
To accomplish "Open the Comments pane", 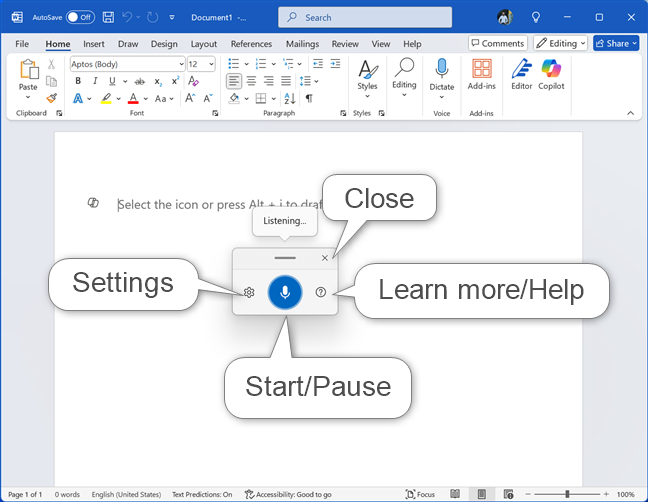I will pos(498,43).
